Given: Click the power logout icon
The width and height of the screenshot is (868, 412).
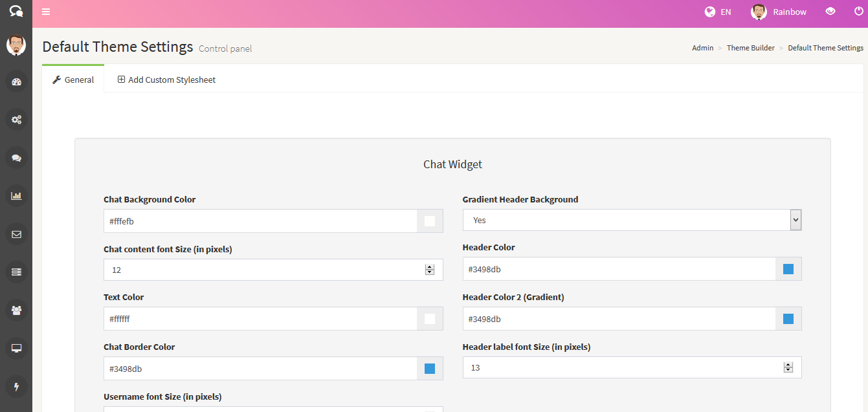Looking at the screenshot, I should pyautogui.click(x=859, y=12).
